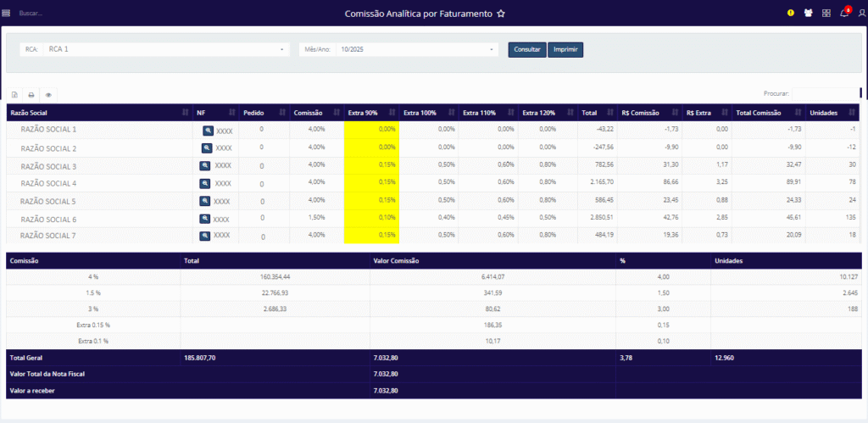Screen dimensions: 868x423
Task: Expand the RCA dropdown
Action: (x=165, y=49)
